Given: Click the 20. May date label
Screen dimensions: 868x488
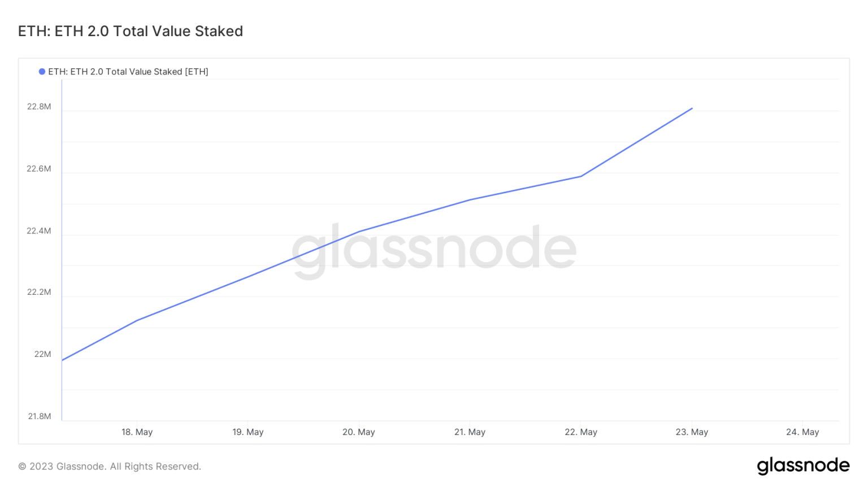Looking at the screenshot, I should pos(359,432).
